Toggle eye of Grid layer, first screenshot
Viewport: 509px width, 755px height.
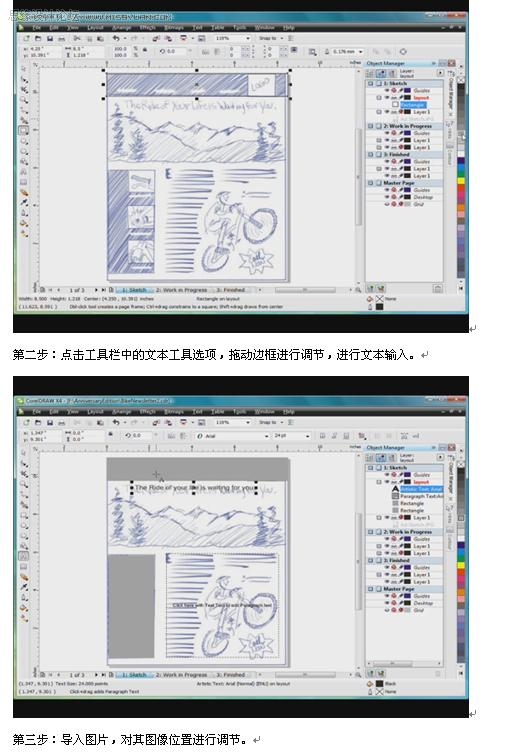(x=386, y=204)
